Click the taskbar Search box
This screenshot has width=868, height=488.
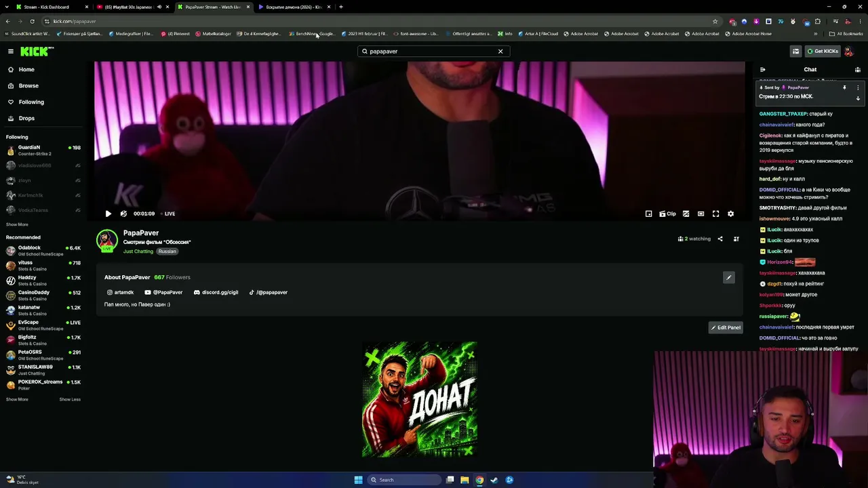point(405,480)
